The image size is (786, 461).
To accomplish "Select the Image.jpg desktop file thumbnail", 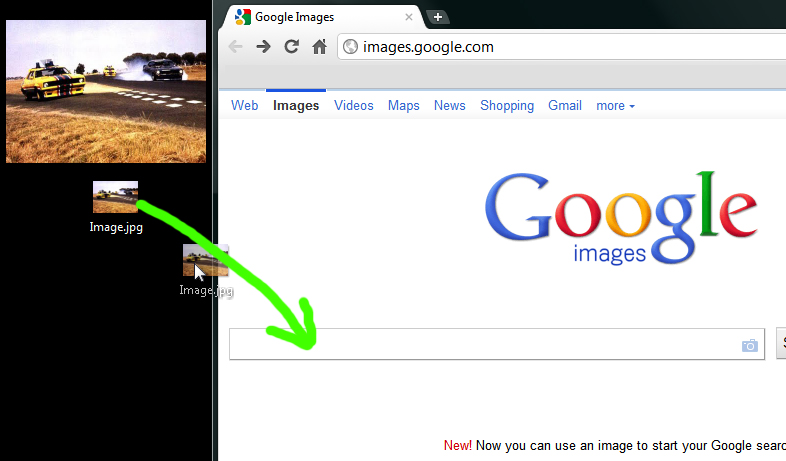I will pyautogui.click(x=115, y=196).
